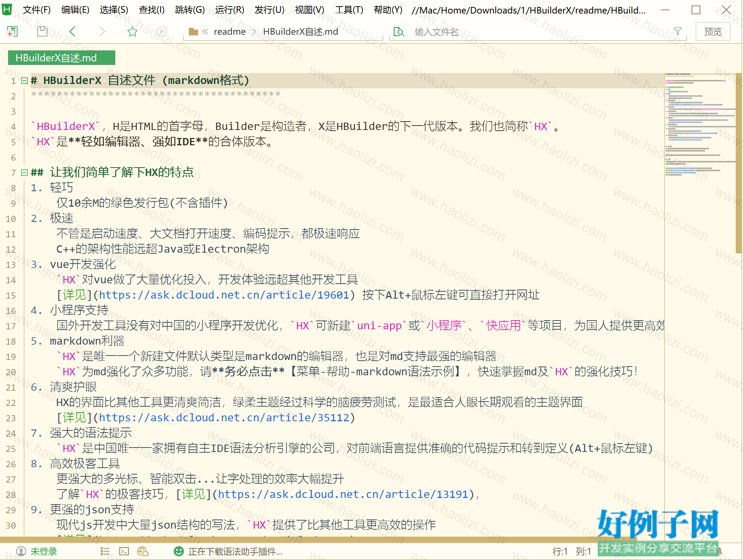743x560 pixels.
Task: Go forward with the right arrow icon
Action: 102,32
